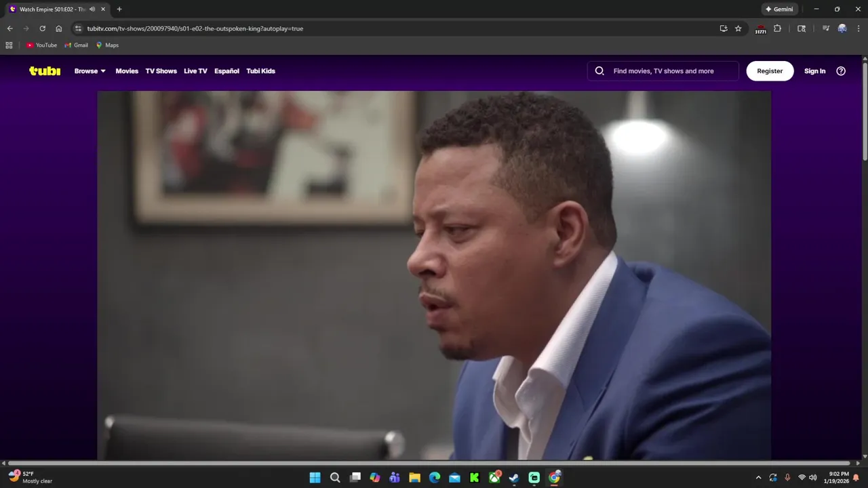Open the Gemini button in Chrome
Viewport: 868px width, 488px height.
[x=780, y=9]
